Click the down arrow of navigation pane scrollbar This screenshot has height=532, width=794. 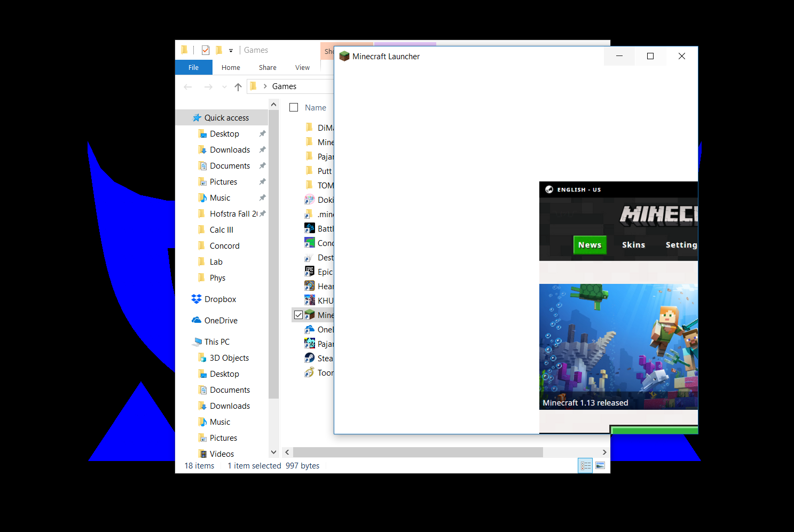(274, 452)
